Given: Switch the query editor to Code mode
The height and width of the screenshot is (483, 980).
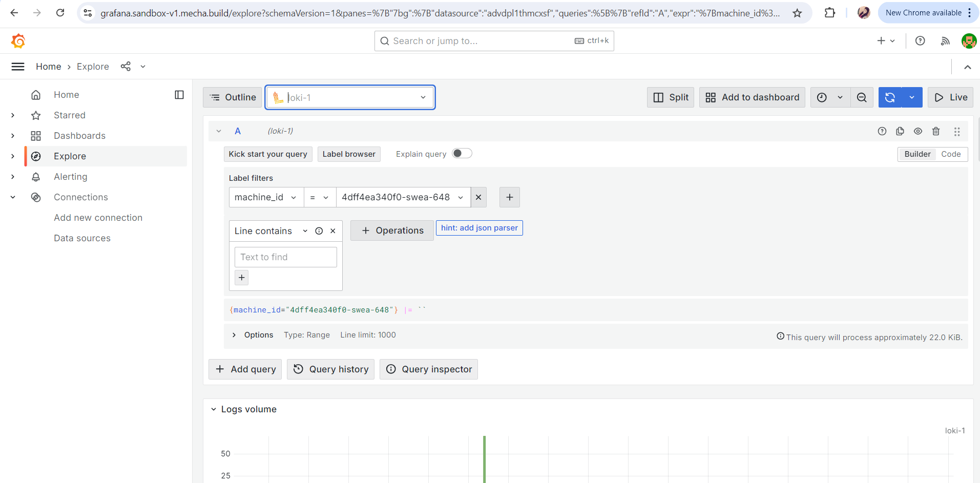Looking at the screenshot, I should [x=951, y=154].
